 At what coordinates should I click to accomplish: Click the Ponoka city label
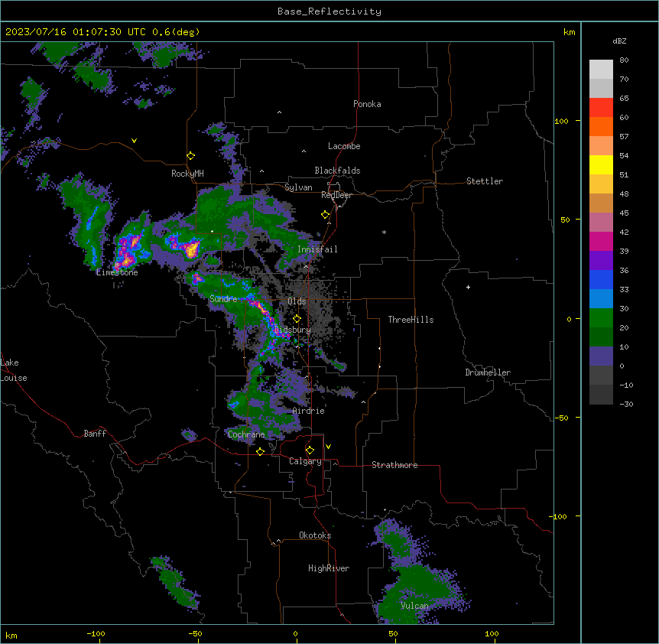(x=367, y=104)
